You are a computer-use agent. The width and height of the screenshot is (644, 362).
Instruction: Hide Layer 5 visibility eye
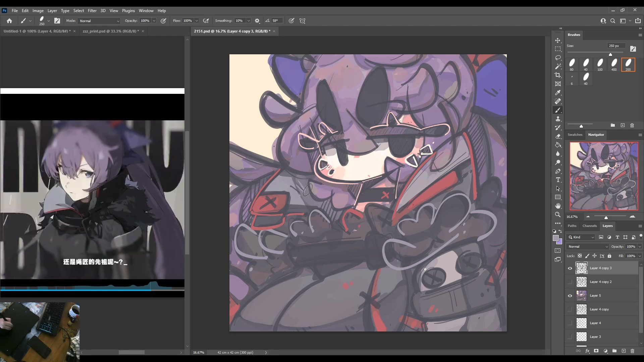coord(570,296)
